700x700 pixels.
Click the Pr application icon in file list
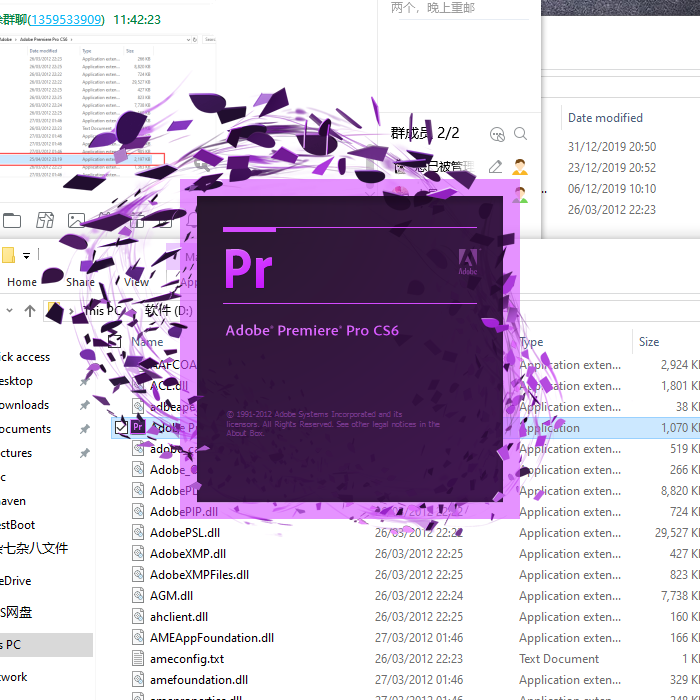pos(138,427)
